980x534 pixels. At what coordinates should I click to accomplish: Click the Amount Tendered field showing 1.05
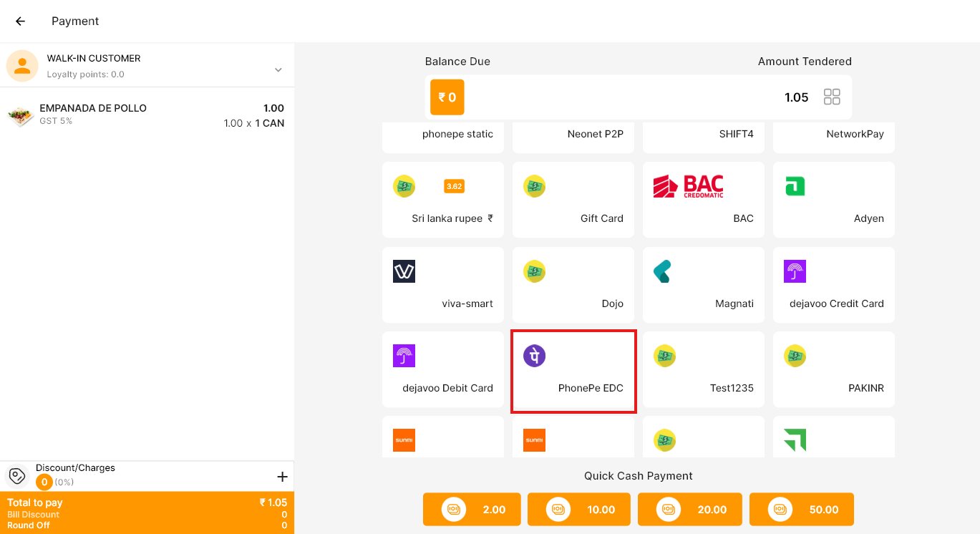click(x=639, y=97)
